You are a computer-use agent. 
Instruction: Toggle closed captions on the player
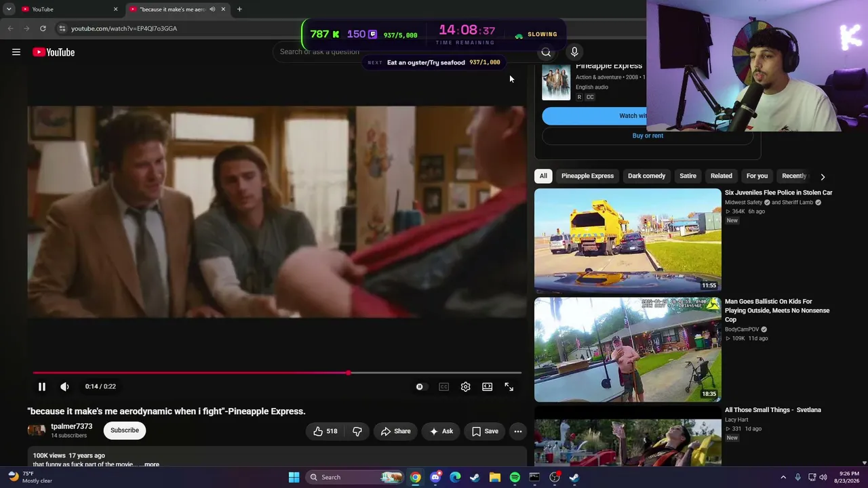443,386
